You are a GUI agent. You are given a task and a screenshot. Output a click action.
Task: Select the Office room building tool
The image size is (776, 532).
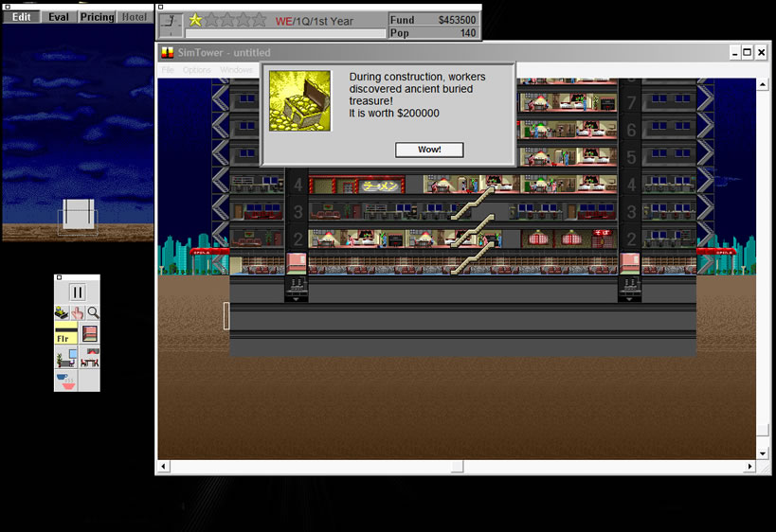(65, 358)
